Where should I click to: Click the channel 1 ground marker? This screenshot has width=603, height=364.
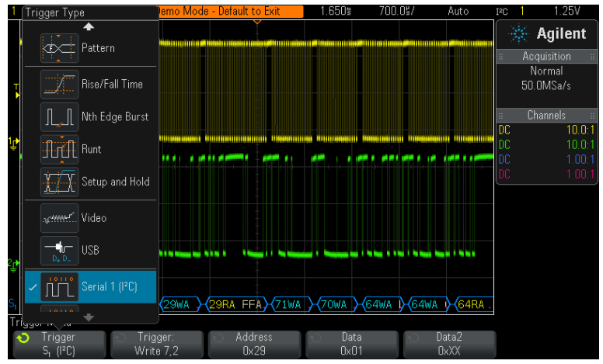tap(13, 144)
